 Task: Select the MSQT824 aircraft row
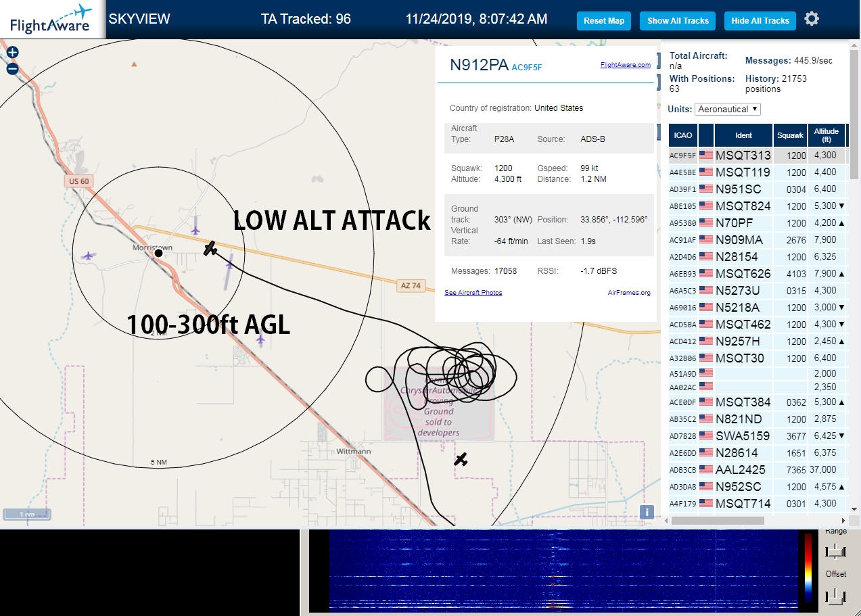pos(757,206)
